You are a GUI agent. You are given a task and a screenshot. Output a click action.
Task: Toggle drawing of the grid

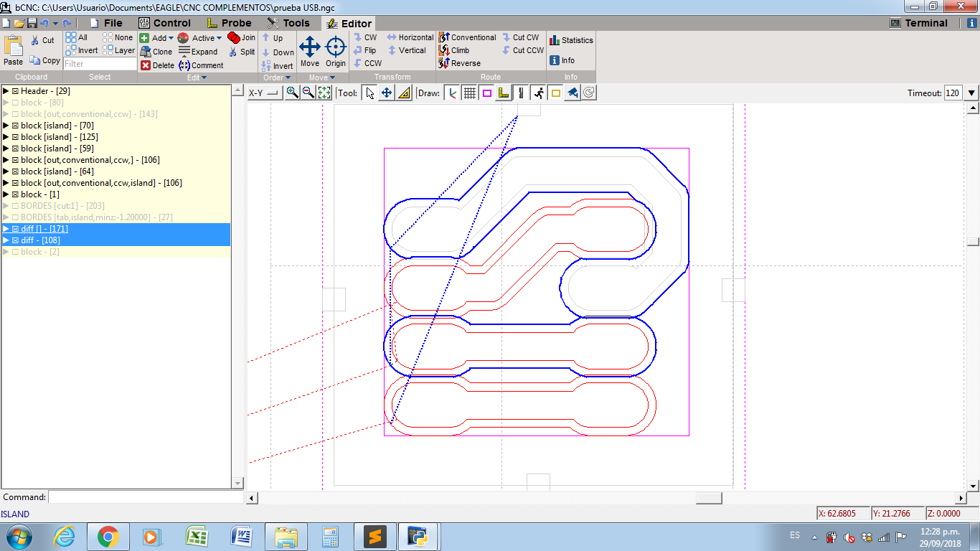point(469,93)
